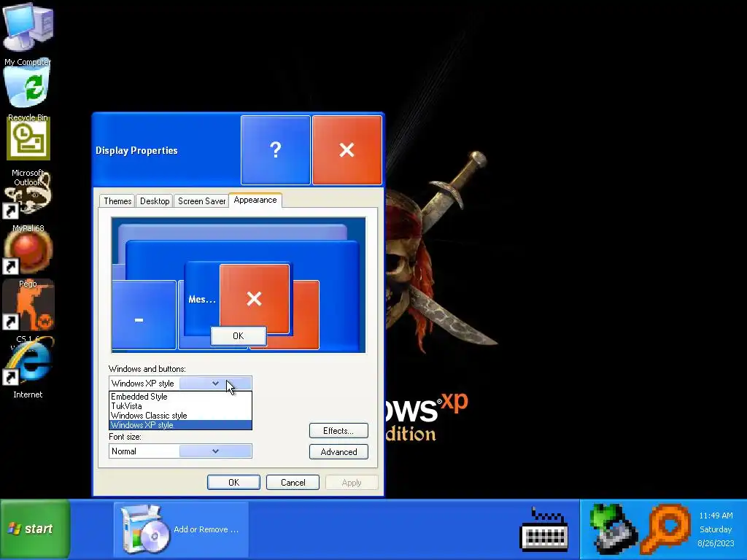Screen dimensions: 747x560
Task: Switch to the Screen Saver tab
Action: click(201, 201)
